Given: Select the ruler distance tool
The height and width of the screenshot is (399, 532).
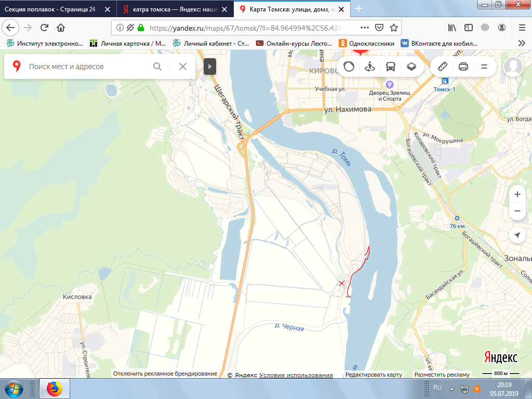Looking at the screenshot, I should point(443,66).
